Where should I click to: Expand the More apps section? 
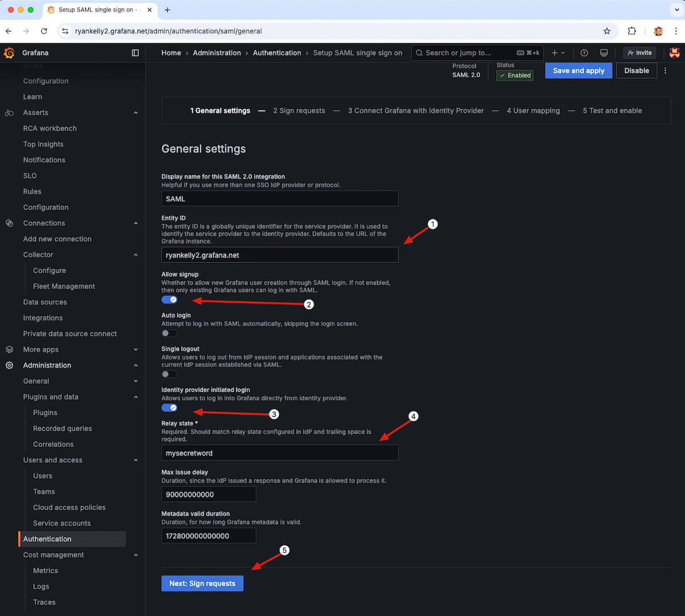[x=136, y=350]
